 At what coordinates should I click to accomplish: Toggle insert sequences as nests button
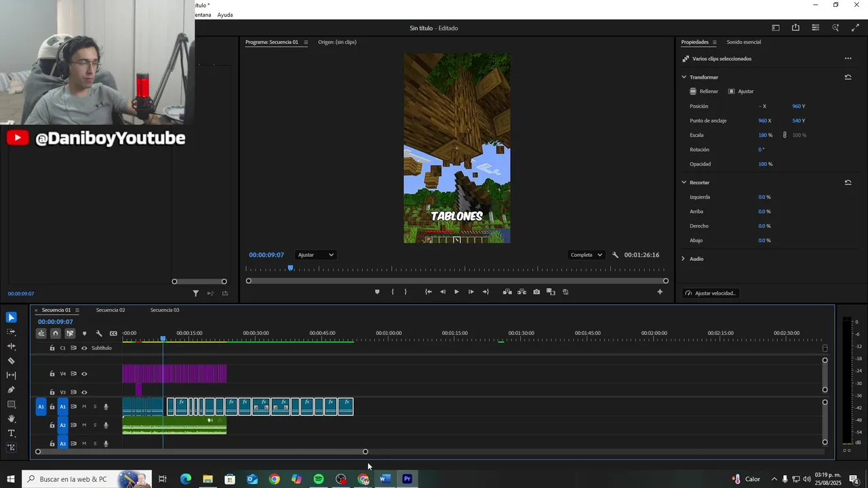coord(41,333)
